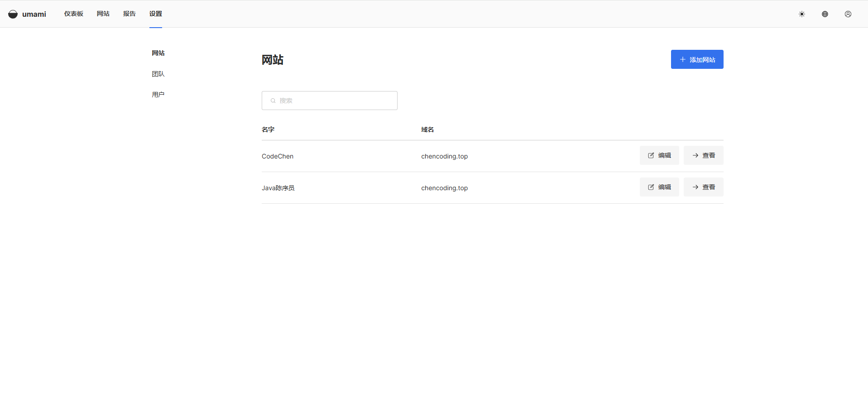The height and width of the screenshot is (413, 868).
Task: Edit the CodeChen website entry
Action: coord(659,155)
